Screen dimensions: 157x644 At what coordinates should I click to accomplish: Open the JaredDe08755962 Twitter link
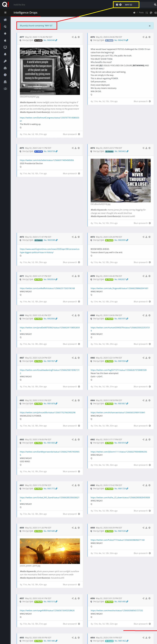point(50,329)
